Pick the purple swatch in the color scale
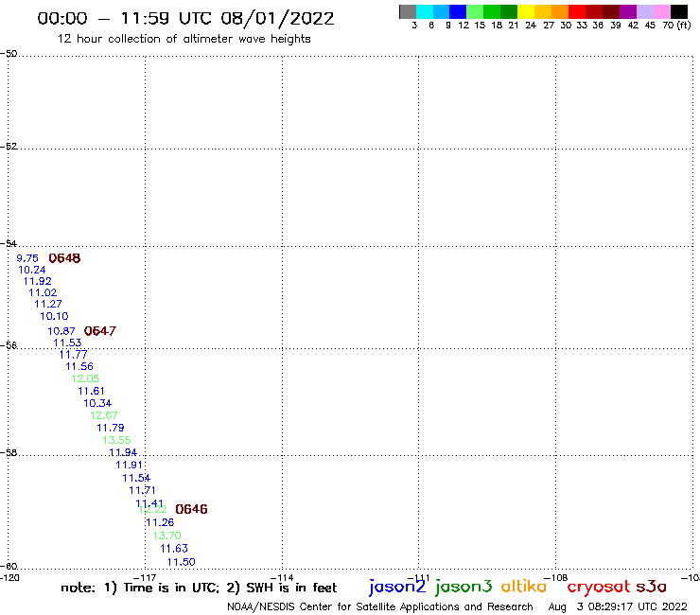 (x=628, y=12)
